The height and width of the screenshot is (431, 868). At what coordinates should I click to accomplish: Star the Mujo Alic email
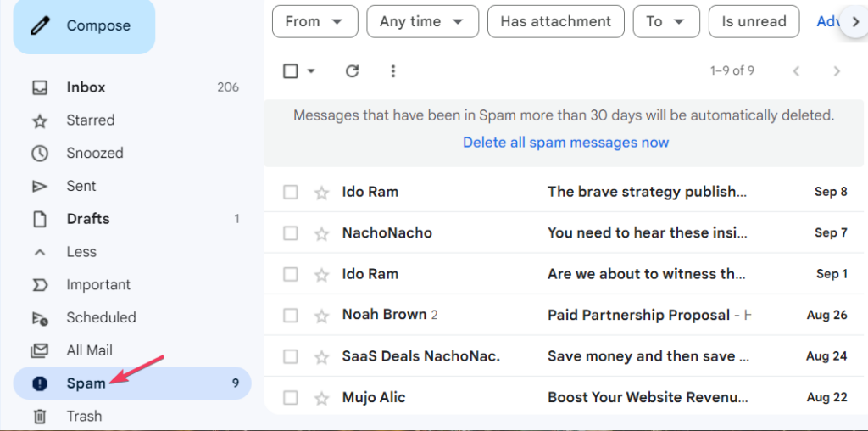click(x=321, y=398)
